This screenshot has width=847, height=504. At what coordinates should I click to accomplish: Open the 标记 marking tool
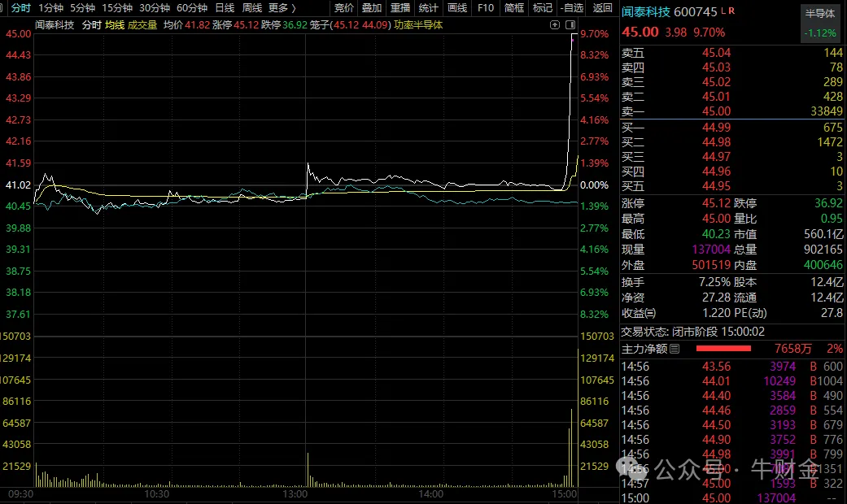point(542,7)
